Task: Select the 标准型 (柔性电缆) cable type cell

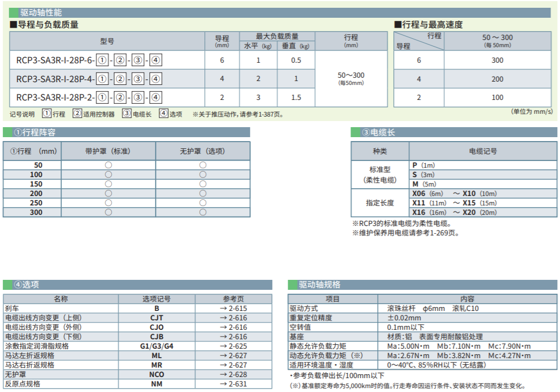Action: click(380, 174)
